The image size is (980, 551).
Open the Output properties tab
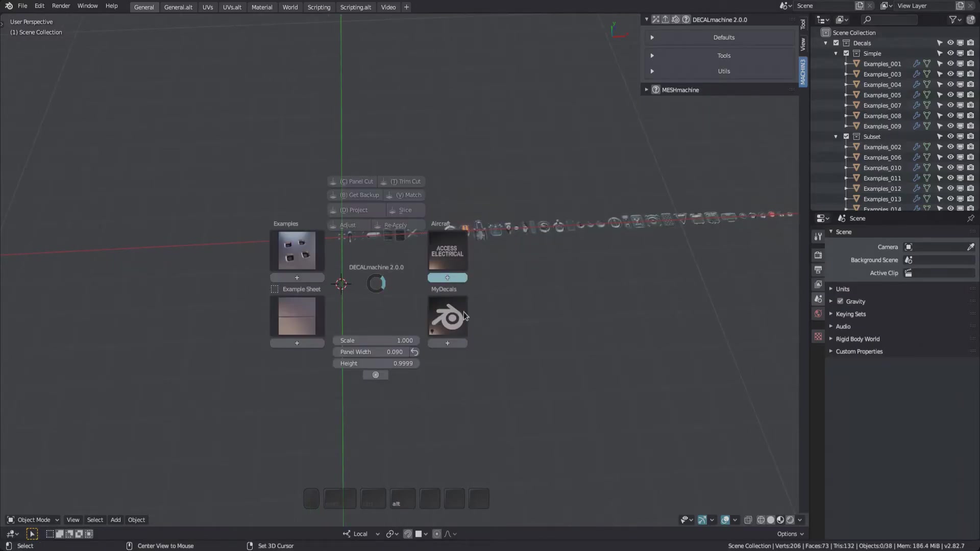pos(818,269)
